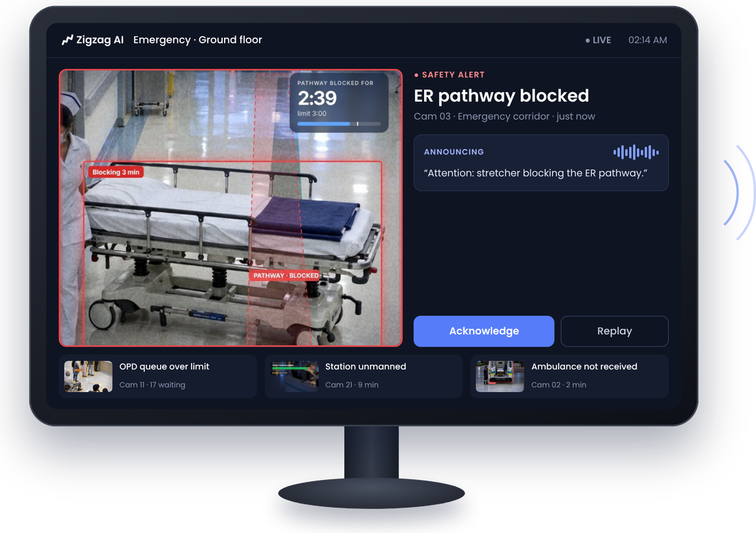Click the pathway blocked progress bar

tap(339, 124)
